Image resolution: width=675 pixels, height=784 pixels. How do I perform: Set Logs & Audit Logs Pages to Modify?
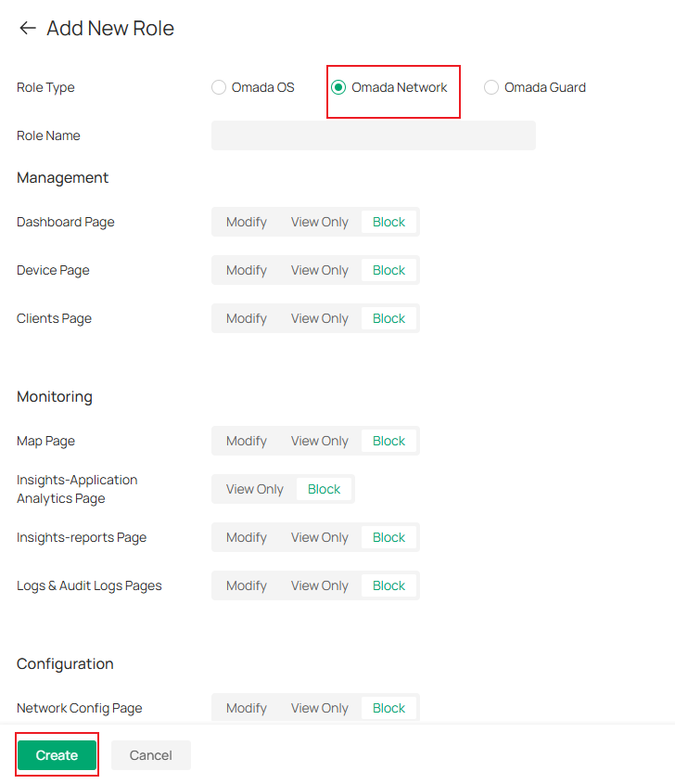[x=247, y=585]
